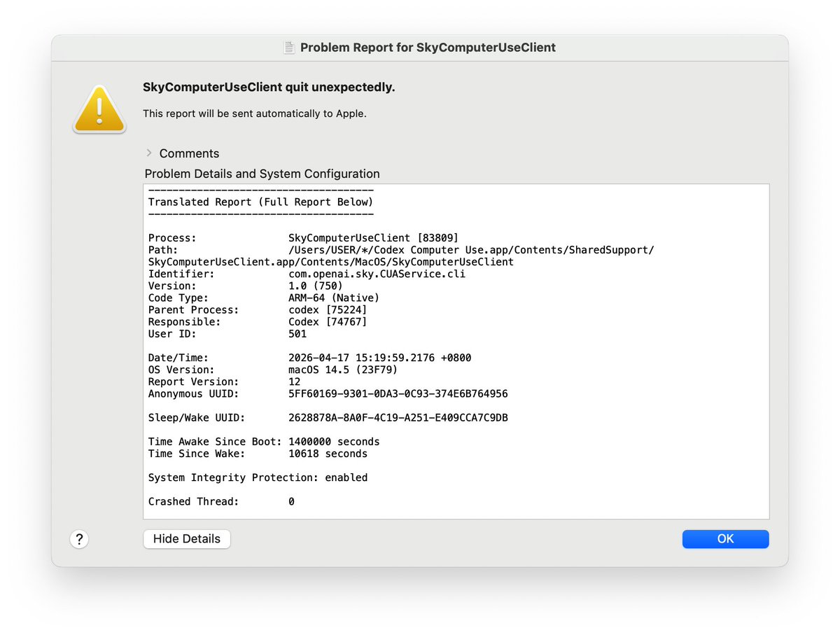Screen dimensions: 840x635
Task: Click Crashed Thread value '0'
Action: pos(291,501)
